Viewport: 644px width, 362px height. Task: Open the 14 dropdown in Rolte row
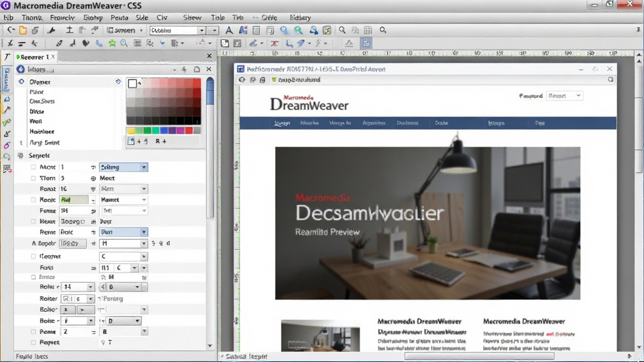(x=78, y=287)
